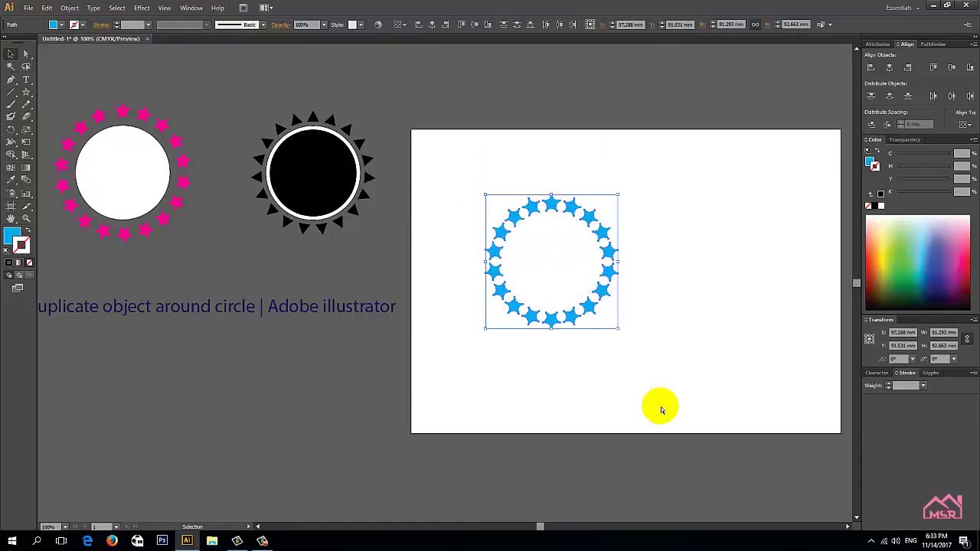Click Vertical Align Bottom in Align panel
The width and height of the screenshot is (980, 551).
(x=970, y=67)
